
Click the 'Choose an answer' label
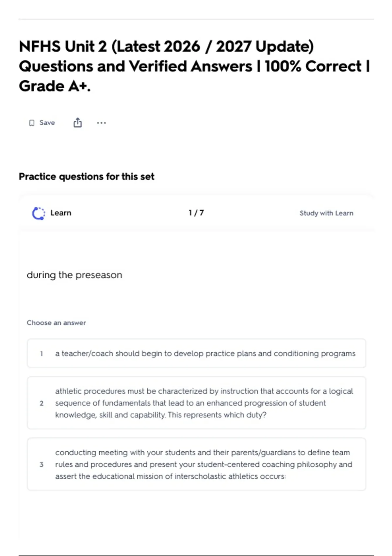point(56,323)
